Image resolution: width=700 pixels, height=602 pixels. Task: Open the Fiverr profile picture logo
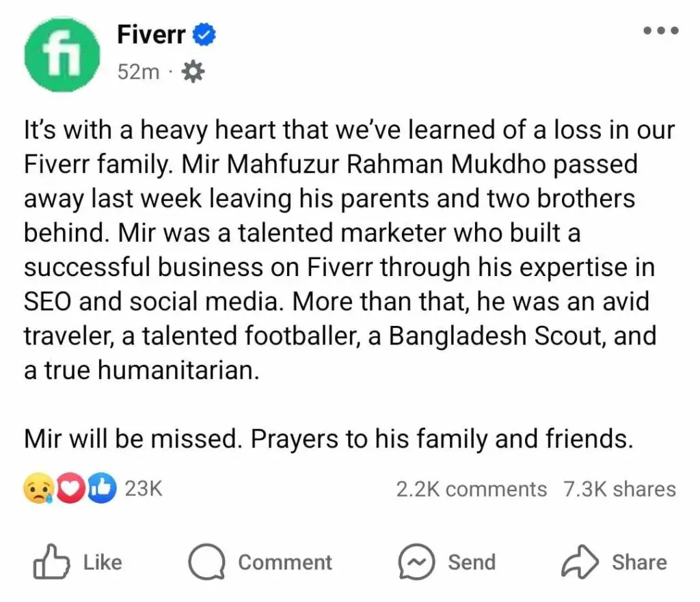click(x=59, y=53)
